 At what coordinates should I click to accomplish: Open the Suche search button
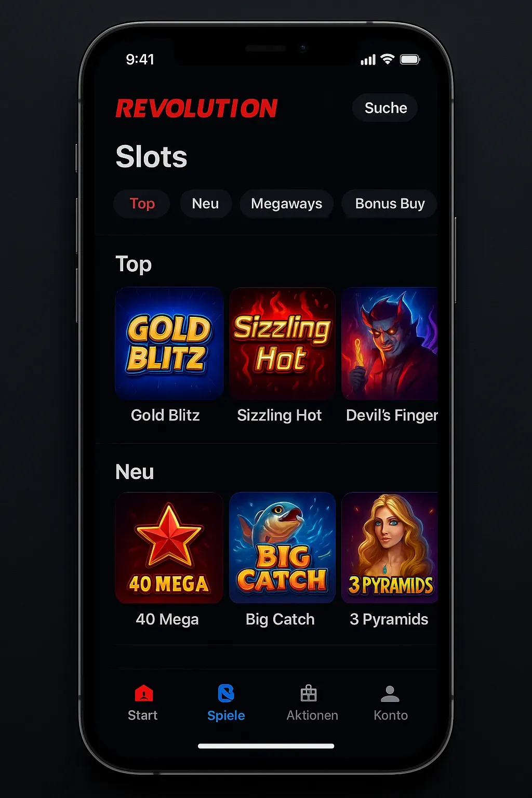(385, 108)
